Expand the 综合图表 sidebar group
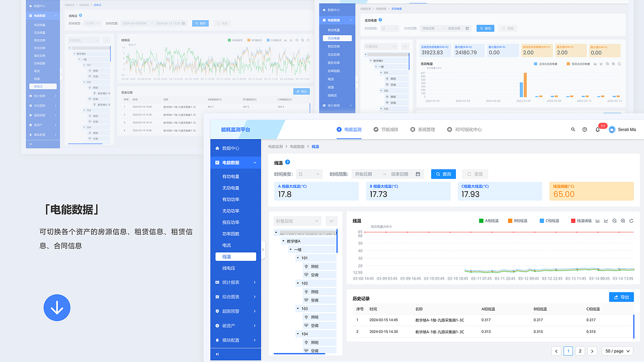Screen dimensions: 644x362 pos(235,297)
